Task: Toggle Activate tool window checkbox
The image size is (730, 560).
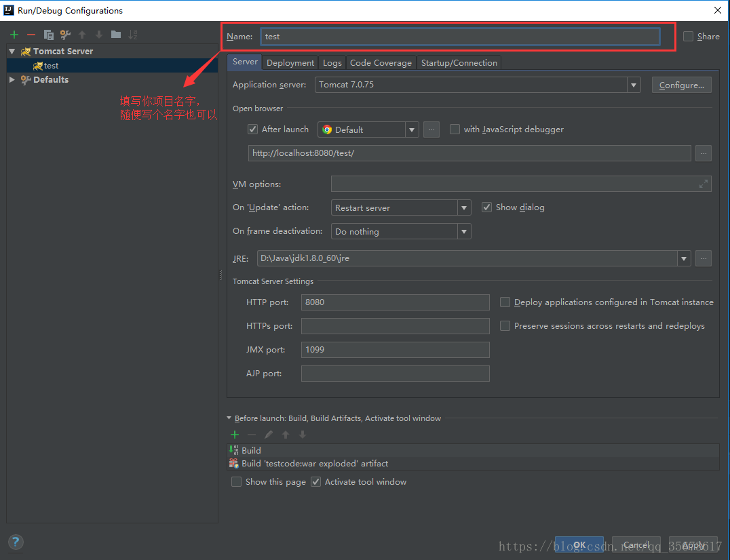Action: click(x=315, y=482)
